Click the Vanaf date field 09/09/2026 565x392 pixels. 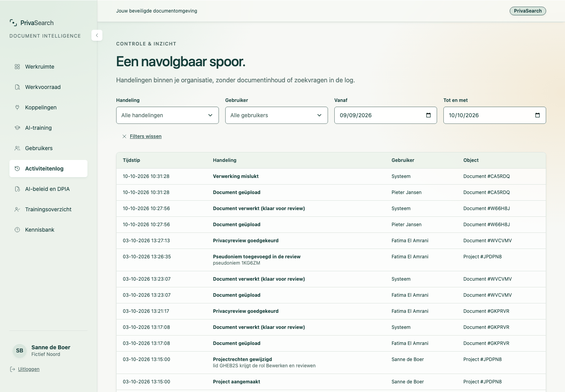click(386, 115)
